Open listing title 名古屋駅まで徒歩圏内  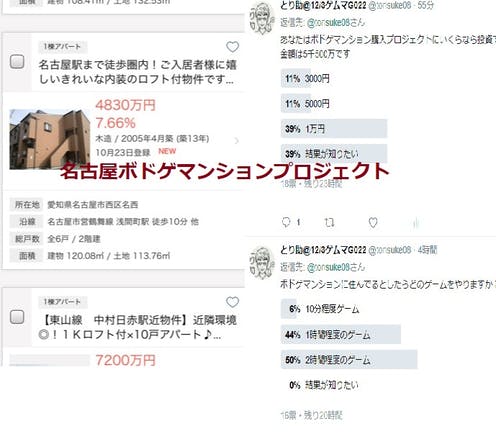(x=137, y=72)
